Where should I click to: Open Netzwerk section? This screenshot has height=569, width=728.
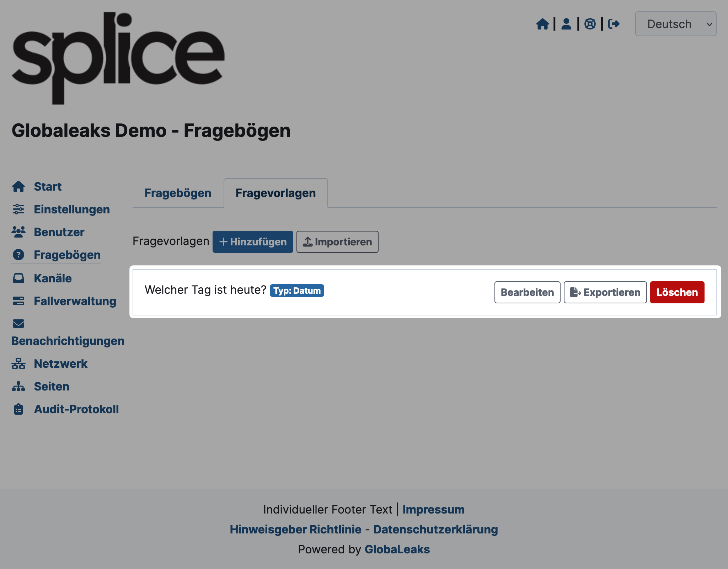60,363
